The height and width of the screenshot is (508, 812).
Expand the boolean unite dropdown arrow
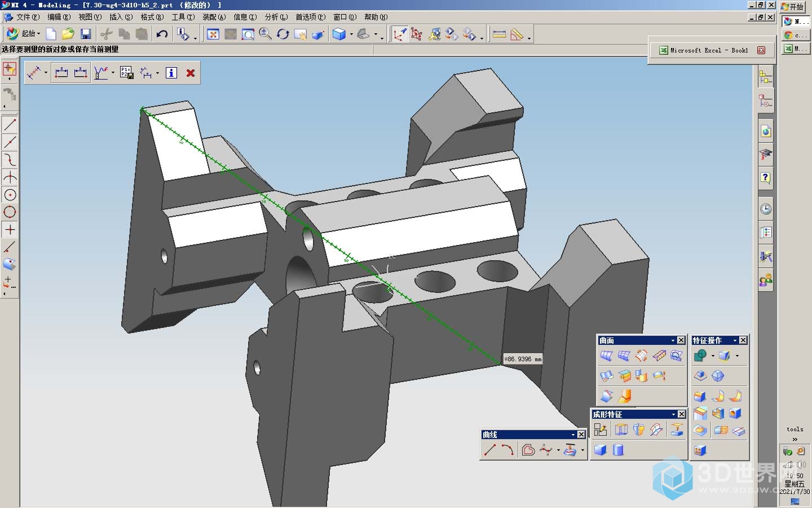pyautogui.click(x=712, y=356)
